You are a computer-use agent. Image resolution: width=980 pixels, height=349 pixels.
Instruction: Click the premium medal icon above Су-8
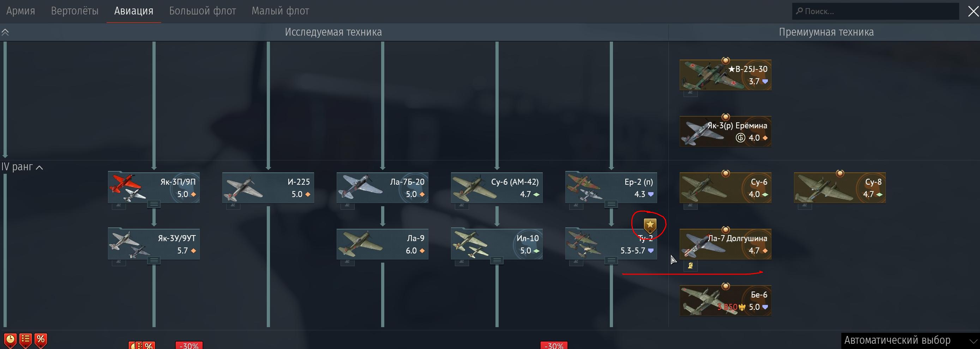click(840, 173)
